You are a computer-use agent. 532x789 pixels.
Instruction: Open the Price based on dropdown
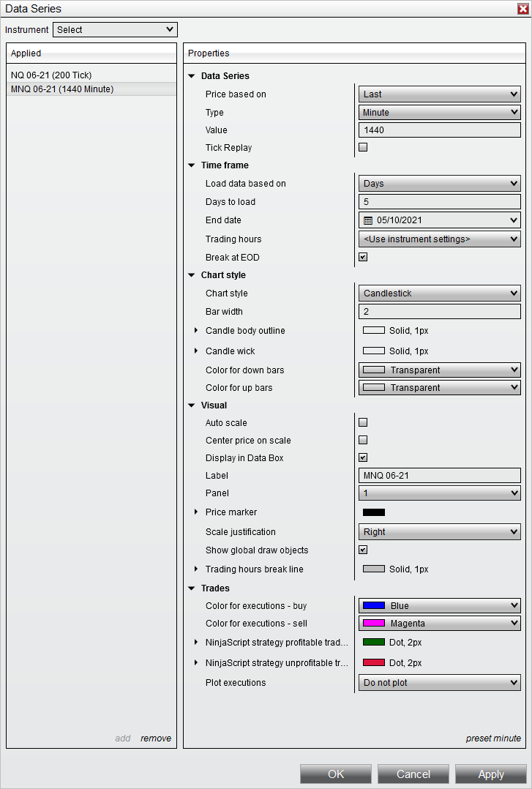click(x=440, y=94)
